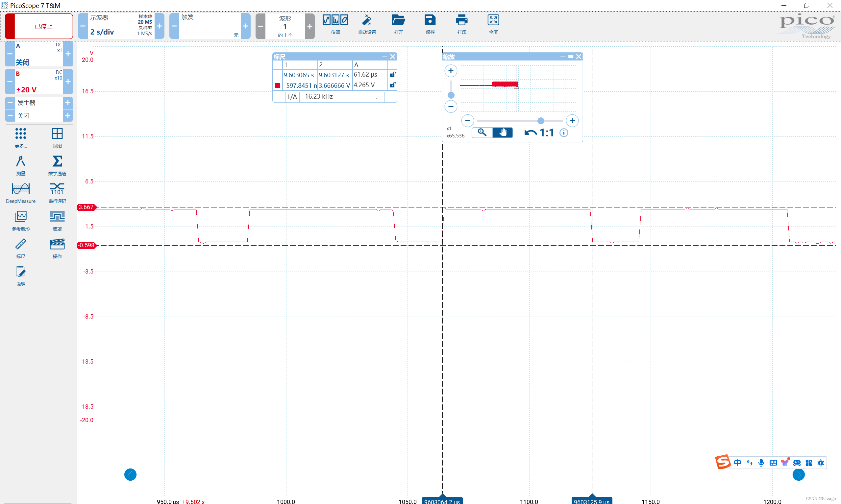Screen dimensions: 841x504
Task: Enter full screen mode
Action: tap(493, 24)
